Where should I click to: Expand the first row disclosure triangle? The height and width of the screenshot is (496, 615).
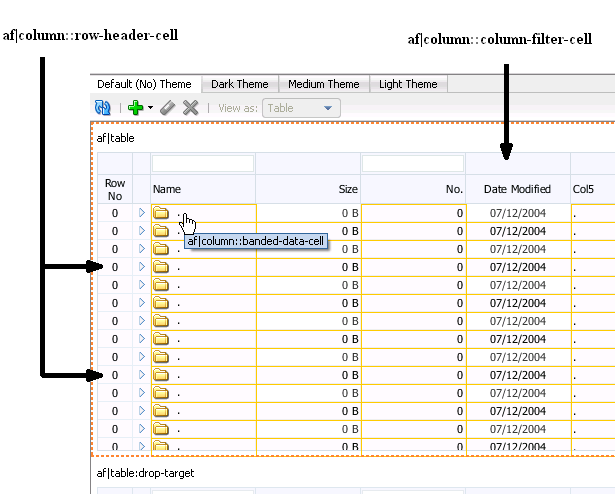(x=142, y=213)
